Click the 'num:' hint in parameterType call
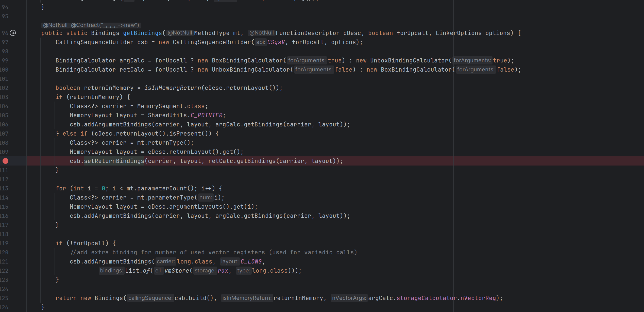Screen dimensions: 644x312 pyautogui.click(x=206, y=198)
